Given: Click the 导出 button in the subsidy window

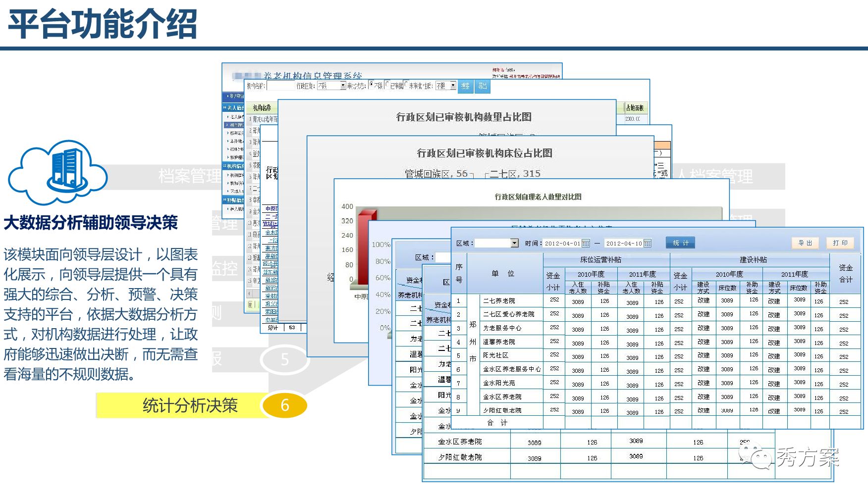Looking at the screenshot, I should coord(806,243).
